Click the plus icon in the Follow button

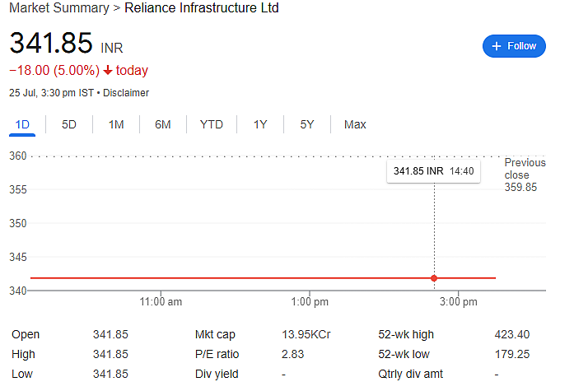pyautogui.click(x=496, y=46)
